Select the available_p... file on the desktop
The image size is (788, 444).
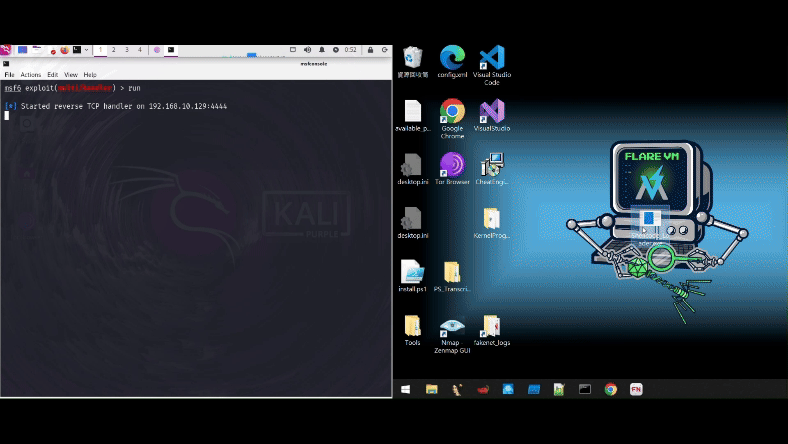(413, 116)
